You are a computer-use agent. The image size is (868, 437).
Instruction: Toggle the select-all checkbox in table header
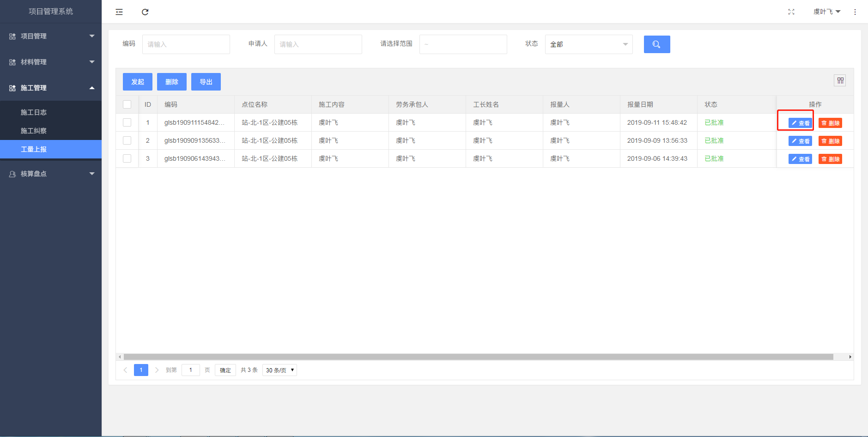[x=127, y=104]
